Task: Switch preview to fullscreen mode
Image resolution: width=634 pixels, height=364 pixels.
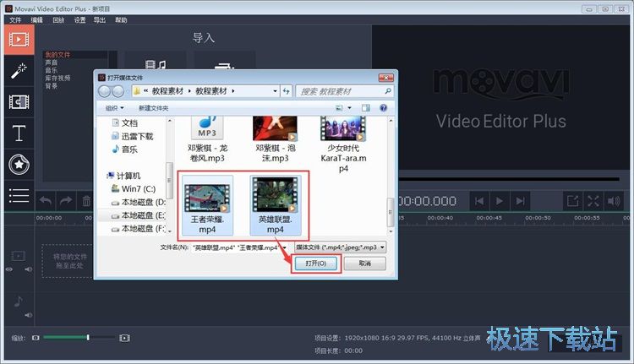Action: [x=593, y=201]
